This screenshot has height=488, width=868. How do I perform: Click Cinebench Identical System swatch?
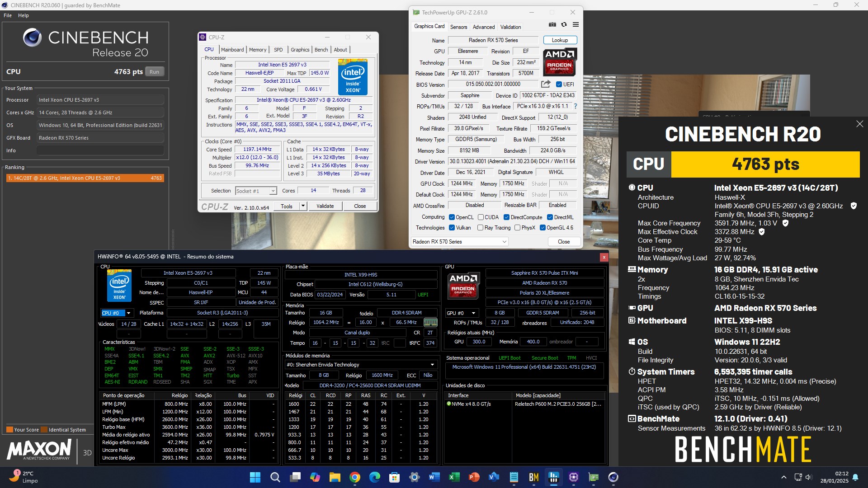click(44, 430)
